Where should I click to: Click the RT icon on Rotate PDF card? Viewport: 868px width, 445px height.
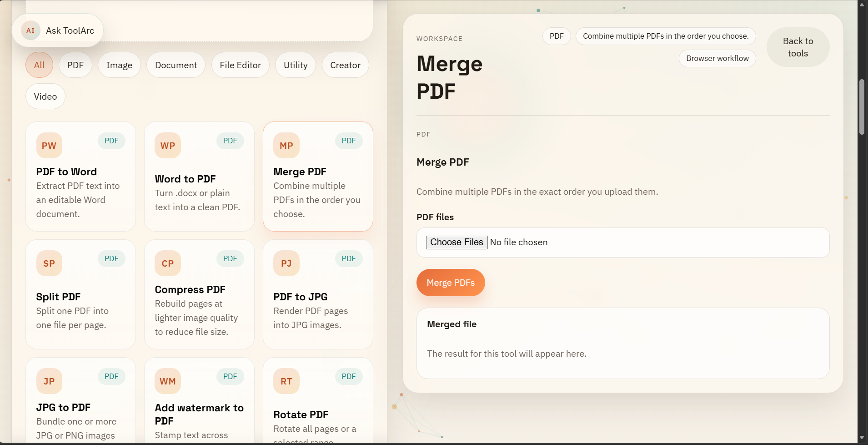click(286, 381)
